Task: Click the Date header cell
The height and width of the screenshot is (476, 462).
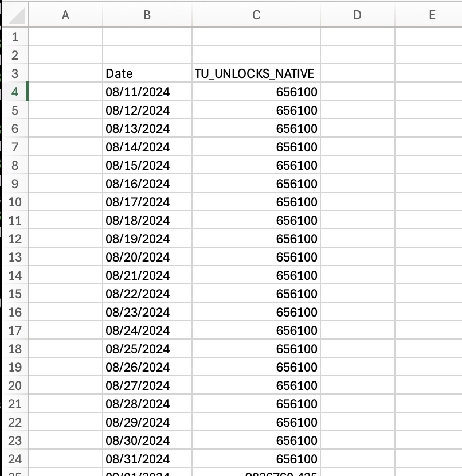Action: 147,73
